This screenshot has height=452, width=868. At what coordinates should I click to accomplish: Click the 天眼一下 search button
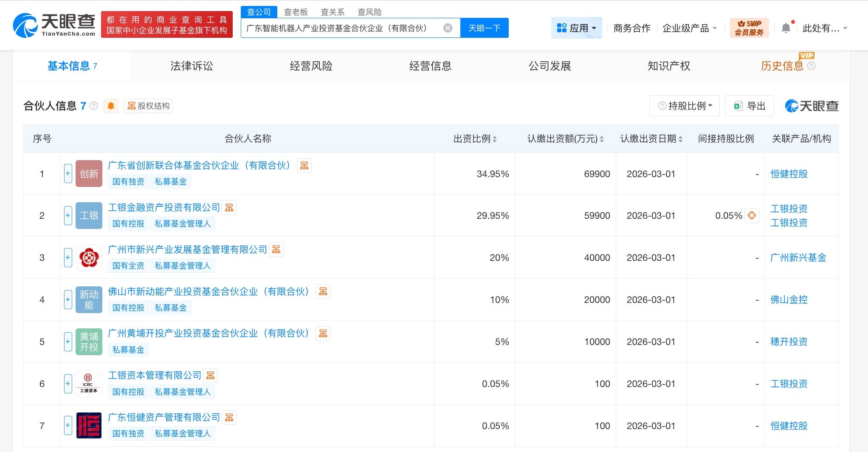(484, 28)
